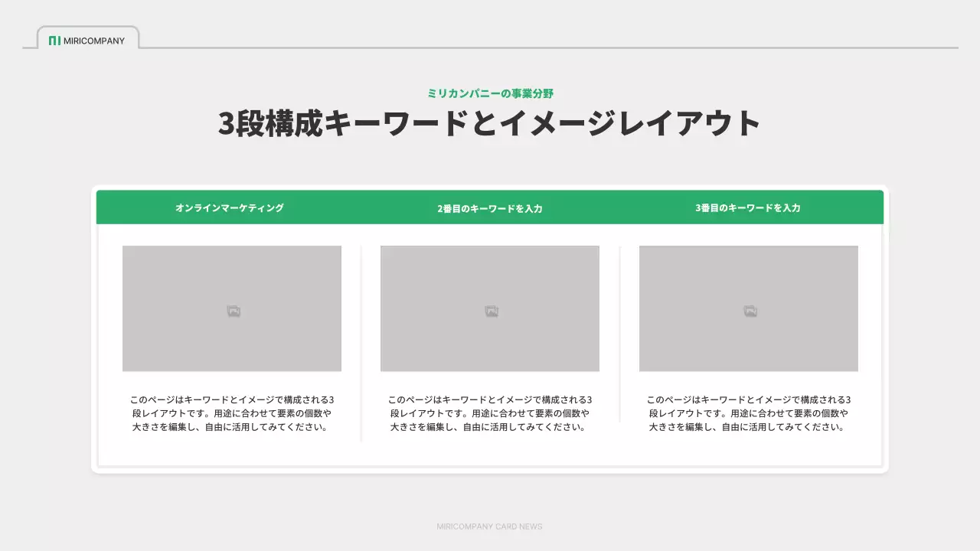Click the logo icon inside the top folder tab
The image size is (980, 551).
point(55,41)
